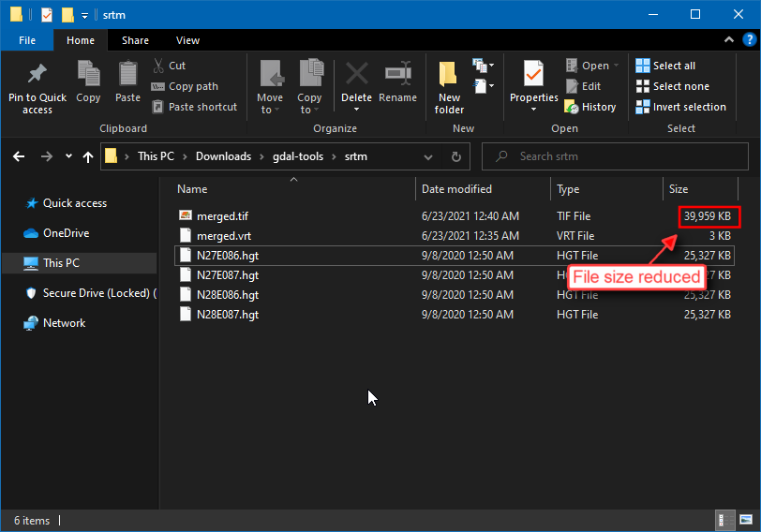Open the Share ribbon tab

coord(135,40)
